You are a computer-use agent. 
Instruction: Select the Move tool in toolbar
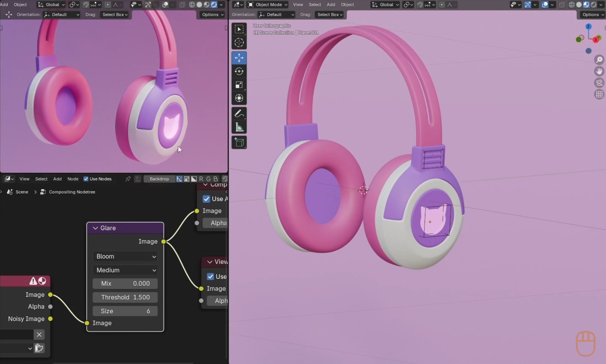click(x=239, y=58)
